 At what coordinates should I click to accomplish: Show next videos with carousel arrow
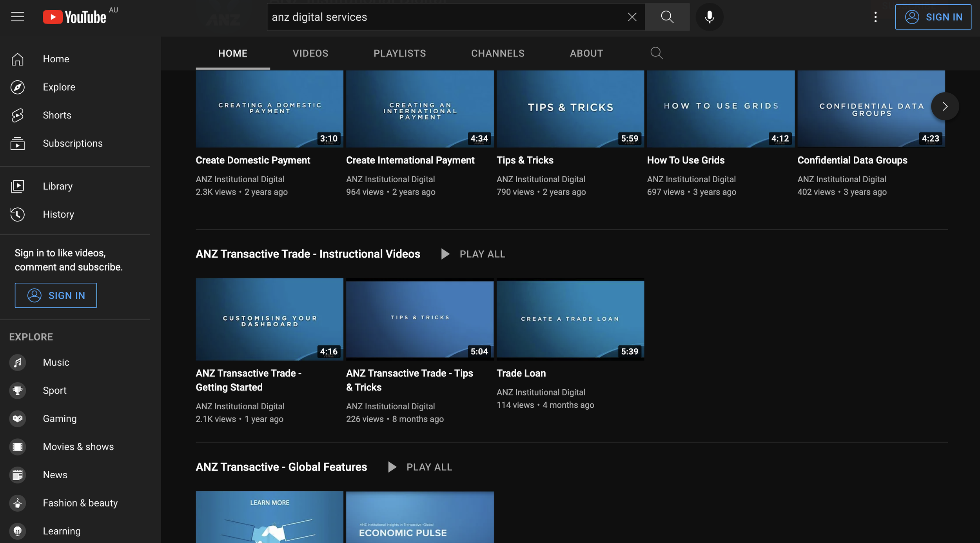945,106
